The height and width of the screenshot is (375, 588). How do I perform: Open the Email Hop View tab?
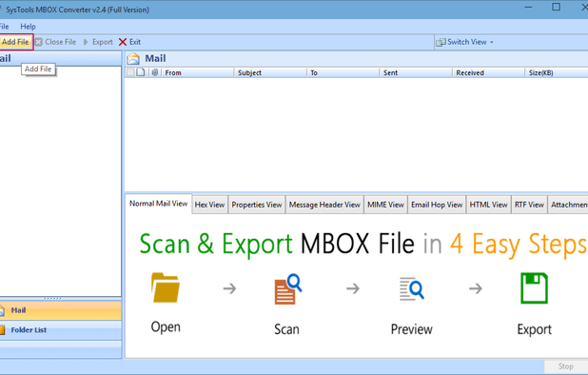coord(437,205)
